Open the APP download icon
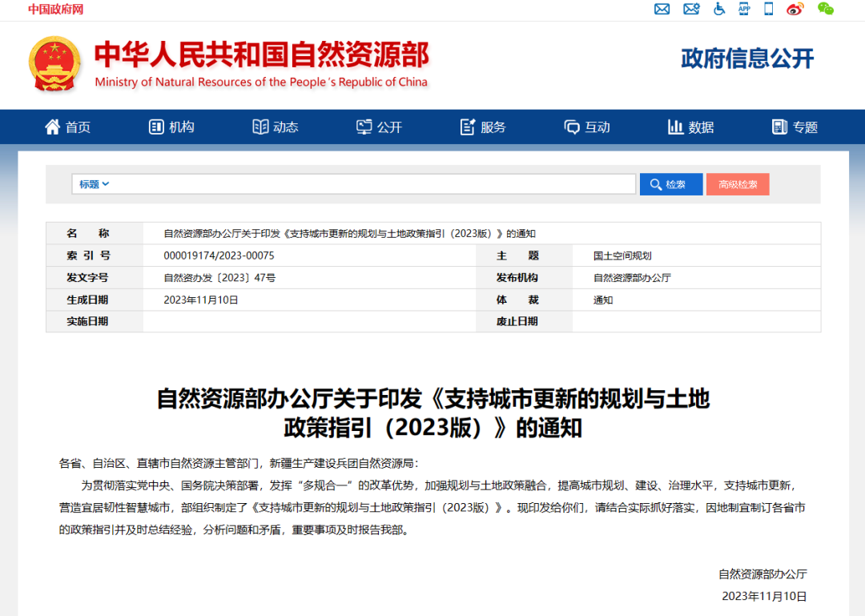This screenshot has height=616, width=865. [x=744, y=9]
